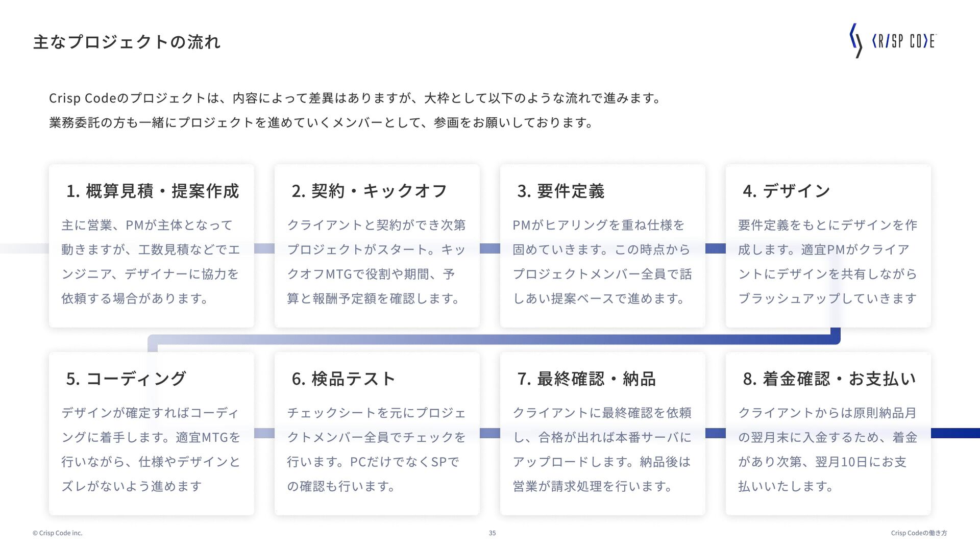Image resolution: width=980 pixels, height=551 pixels.
Task: Click the blue connector bar between rows
Action: click(x=490, y=339)
